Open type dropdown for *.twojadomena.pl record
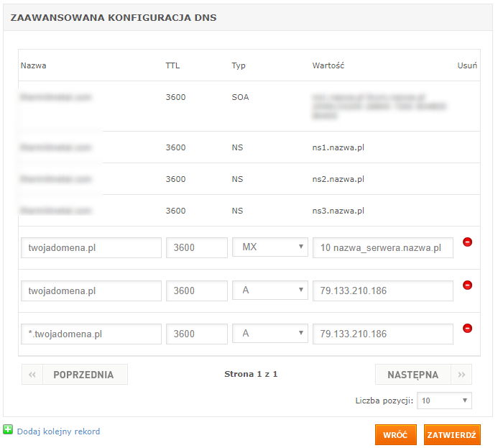 click(x=270, y=333)
